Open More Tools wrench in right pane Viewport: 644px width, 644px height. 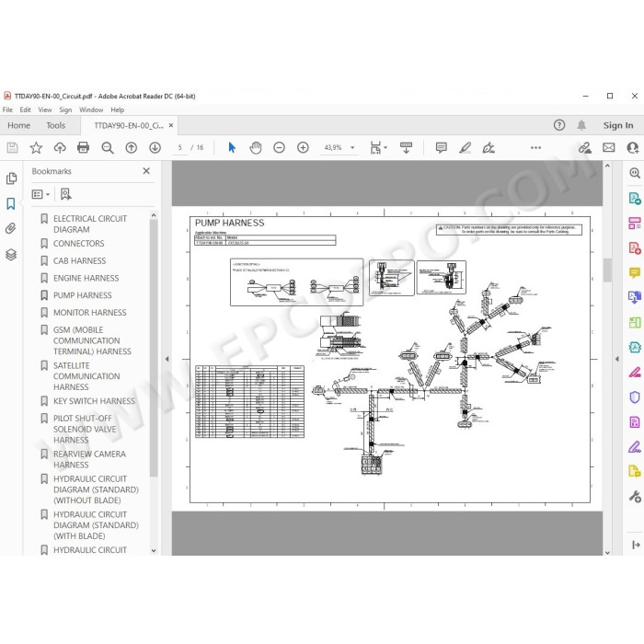click(x=635, y=497)
